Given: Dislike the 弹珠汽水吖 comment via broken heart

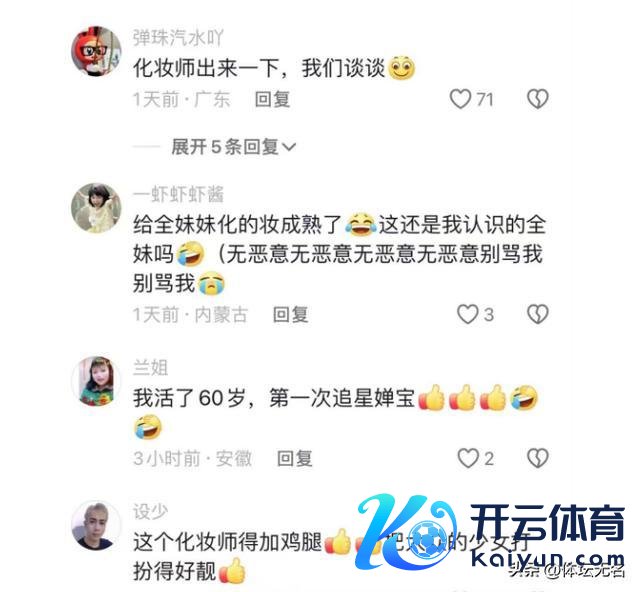Looking at the screenshot, I should (538, 99).
